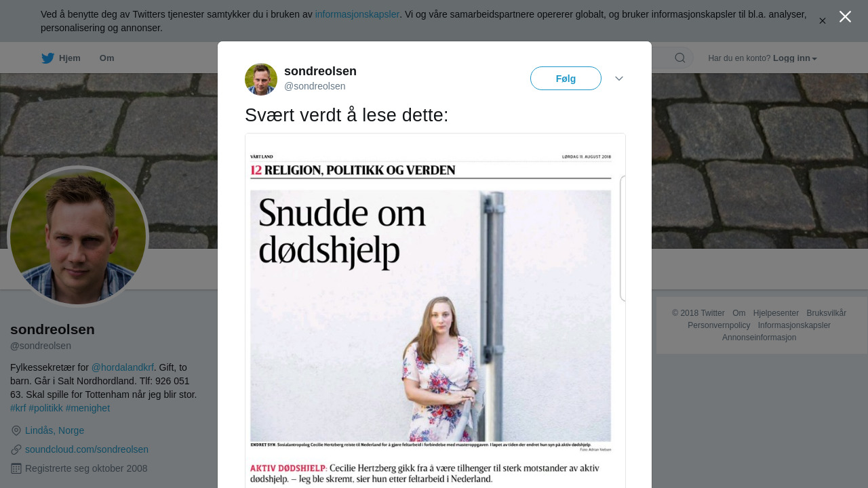Screen dimensions: 868x488
Task: Click the Hjelpesenter footer link
Action: [776, 313]
